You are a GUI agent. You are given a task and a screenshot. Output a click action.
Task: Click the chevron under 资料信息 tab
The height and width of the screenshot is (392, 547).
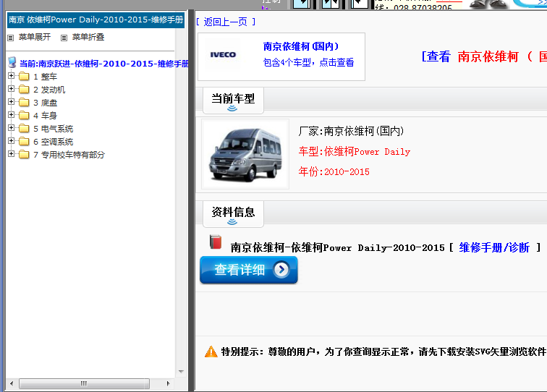[x=232, y=222]
